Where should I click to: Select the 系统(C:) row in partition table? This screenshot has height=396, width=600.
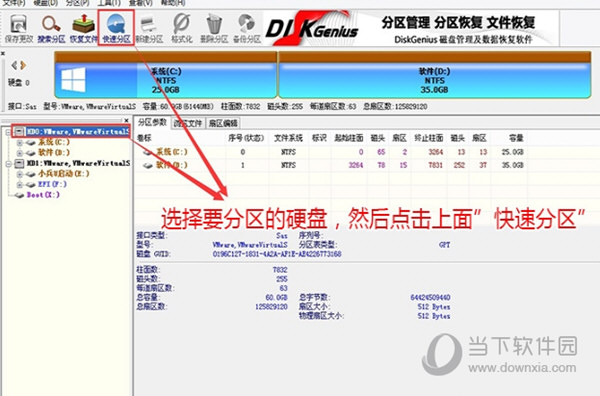click(x=332, y=152)
